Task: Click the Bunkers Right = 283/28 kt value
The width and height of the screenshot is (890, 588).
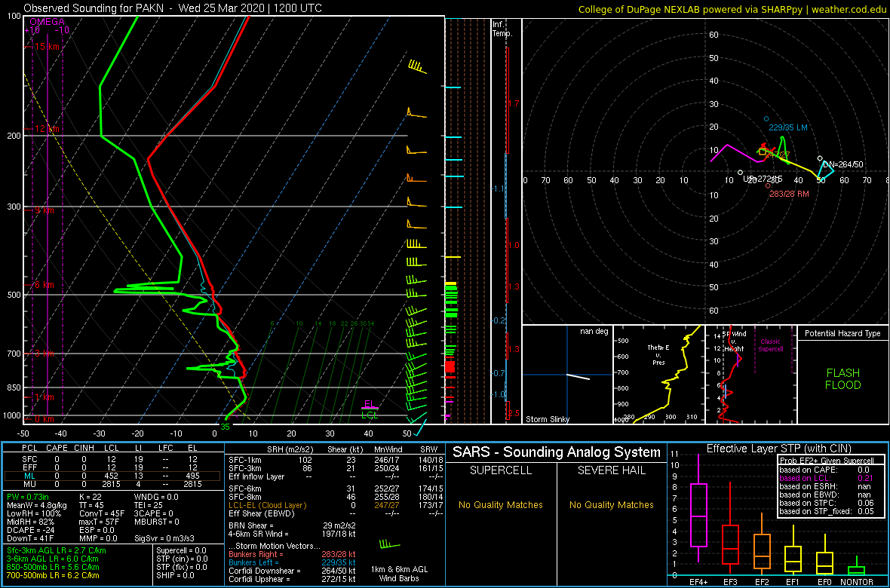Action: [x=291, y=555]
